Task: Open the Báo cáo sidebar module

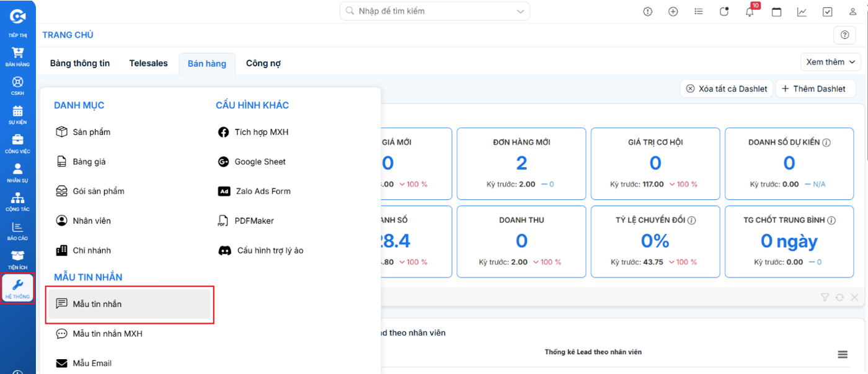Action: click(17, 230)
